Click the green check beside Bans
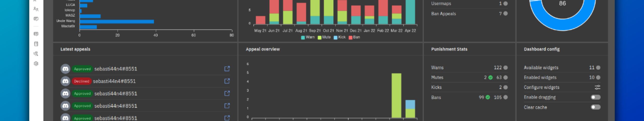644x121 pixels. coord(488,97)
